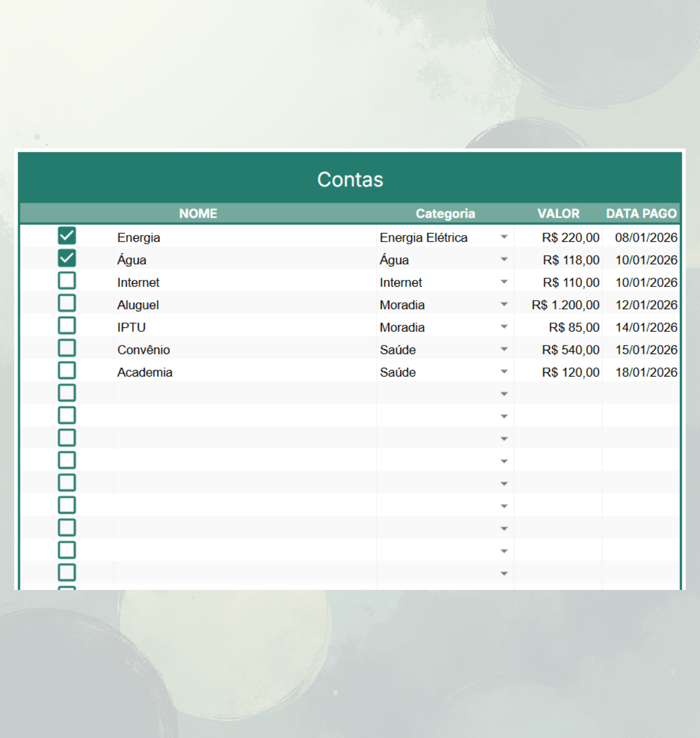Select the VALOR column header
Image resolution: width=700 pixels, height=738 pixels.
pos(558,214)
